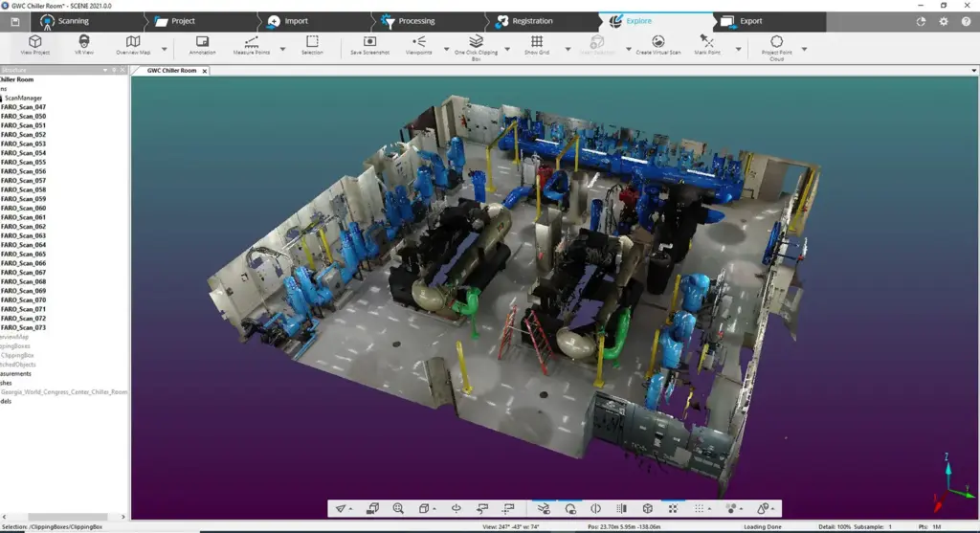Click the GWC Chiller Room view tab

pos(171,71)
